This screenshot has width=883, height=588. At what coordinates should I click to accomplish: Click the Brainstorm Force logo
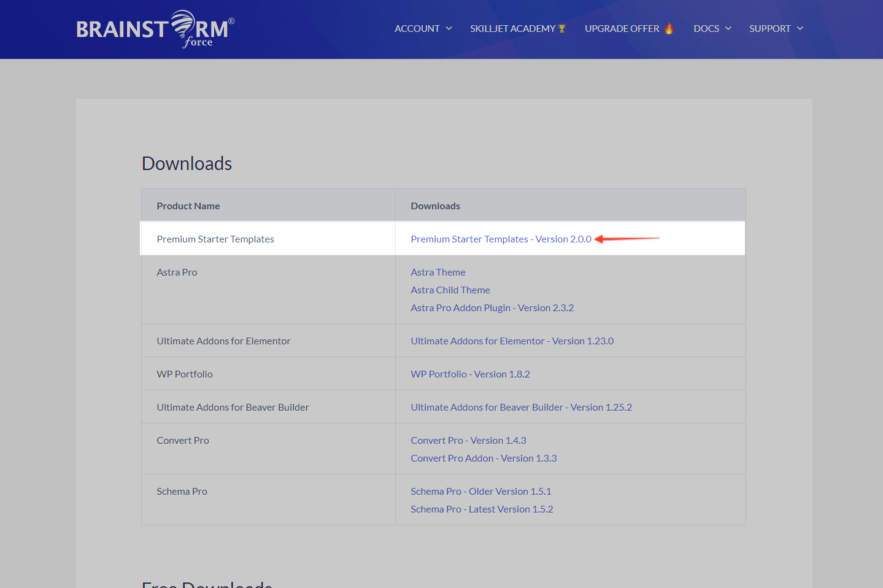click(155, 29)
